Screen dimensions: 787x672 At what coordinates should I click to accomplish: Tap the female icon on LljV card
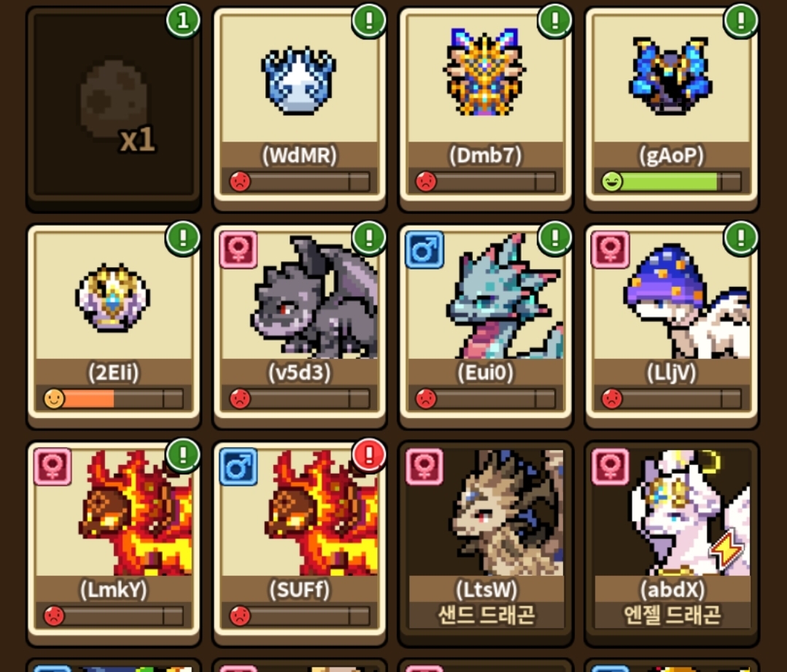(x=610, y=250)
